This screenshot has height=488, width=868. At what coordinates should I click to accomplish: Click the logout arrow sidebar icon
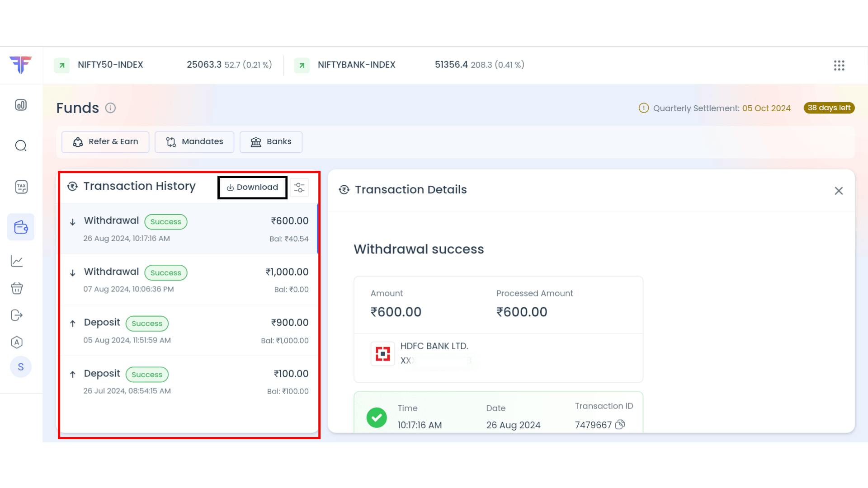coord(17,315)
